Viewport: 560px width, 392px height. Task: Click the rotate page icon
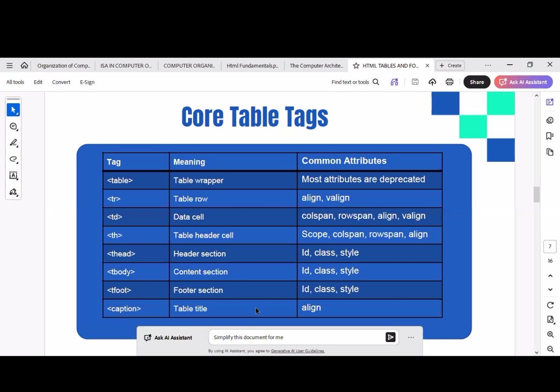pos(550,305)
